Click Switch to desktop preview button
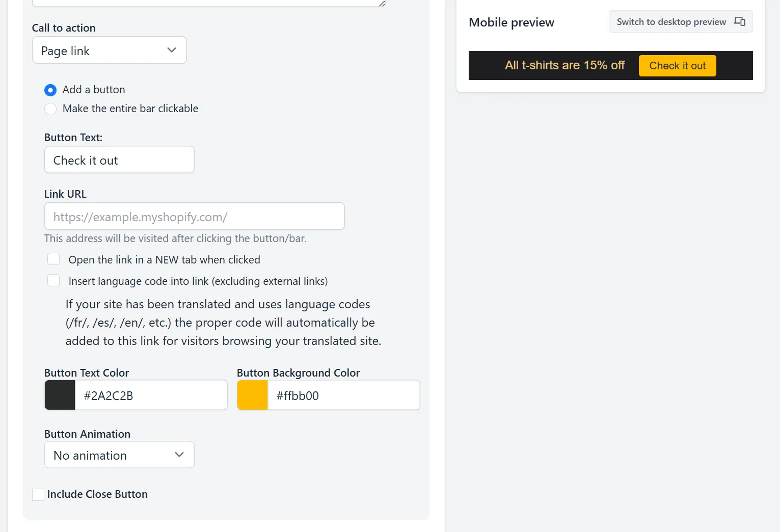 point(681,21)
